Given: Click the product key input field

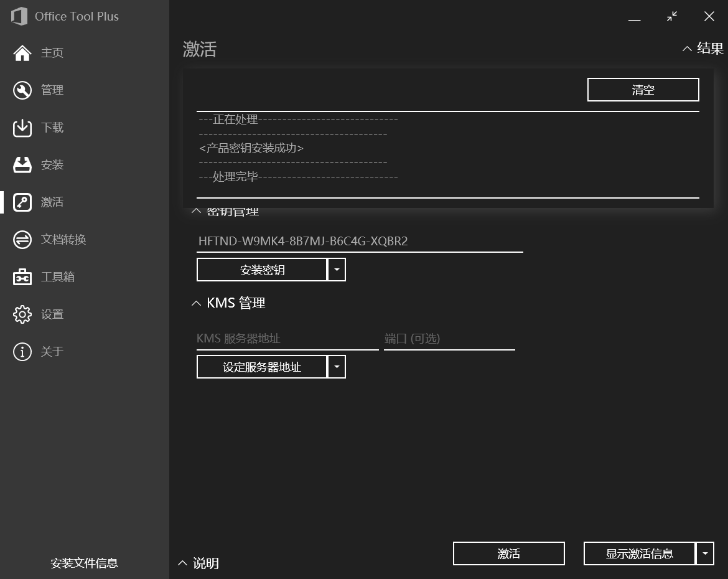Looking at the screenshot, I should pyautogui.click(x=360, y=242).
